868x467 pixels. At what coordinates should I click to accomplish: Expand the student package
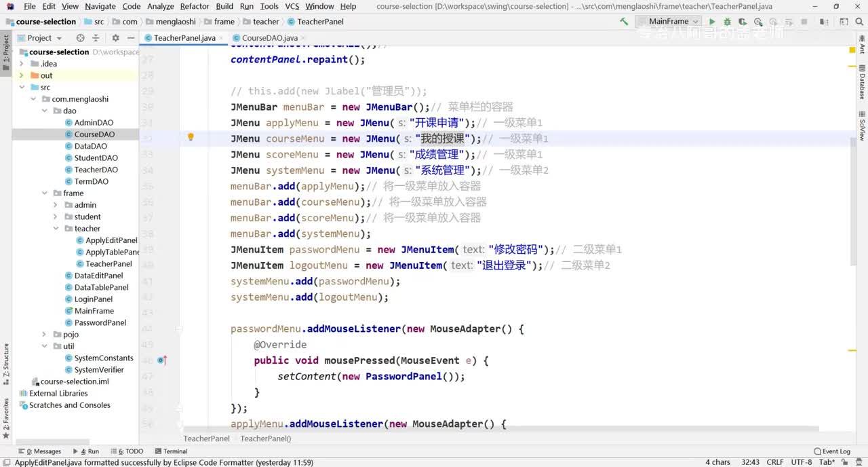click(x=56, y=217)
